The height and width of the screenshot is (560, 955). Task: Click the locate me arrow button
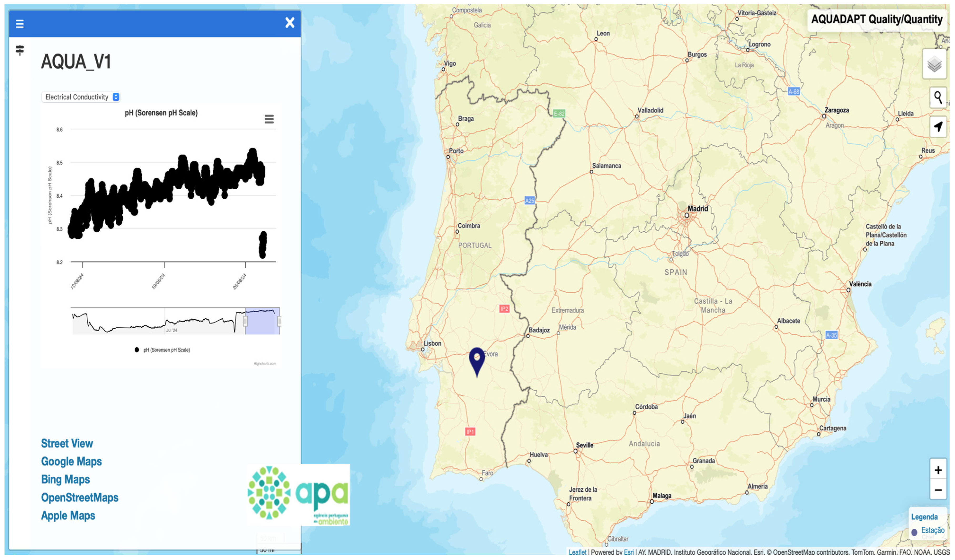[x=938, y=127]
